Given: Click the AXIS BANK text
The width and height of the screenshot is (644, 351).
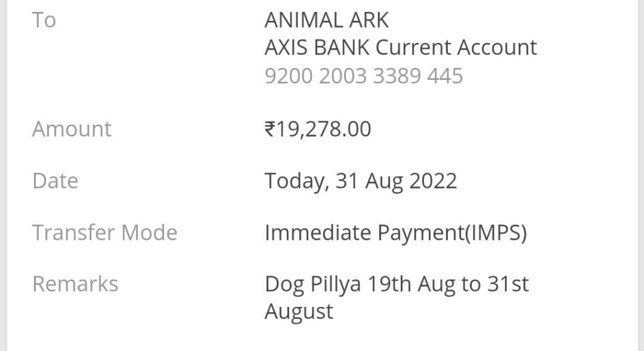Looking at the screenshot, I should [317, 48].
